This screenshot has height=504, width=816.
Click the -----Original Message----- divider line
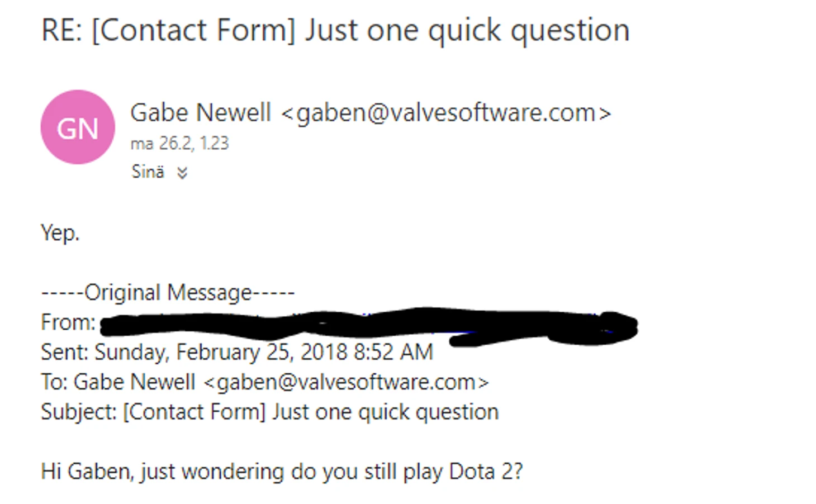(168, 292)
